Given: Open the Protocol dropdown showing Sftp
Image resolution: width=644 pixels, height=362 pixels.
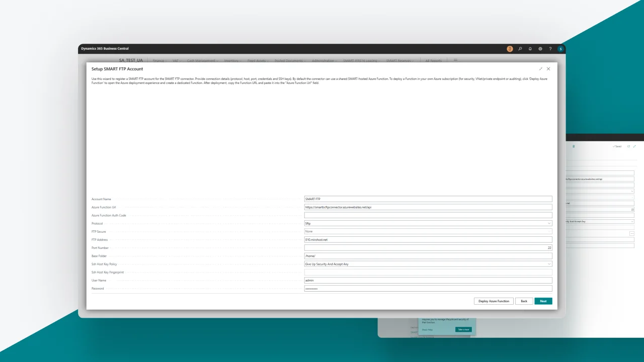Looking at the screenshot, I should (549, 223).
